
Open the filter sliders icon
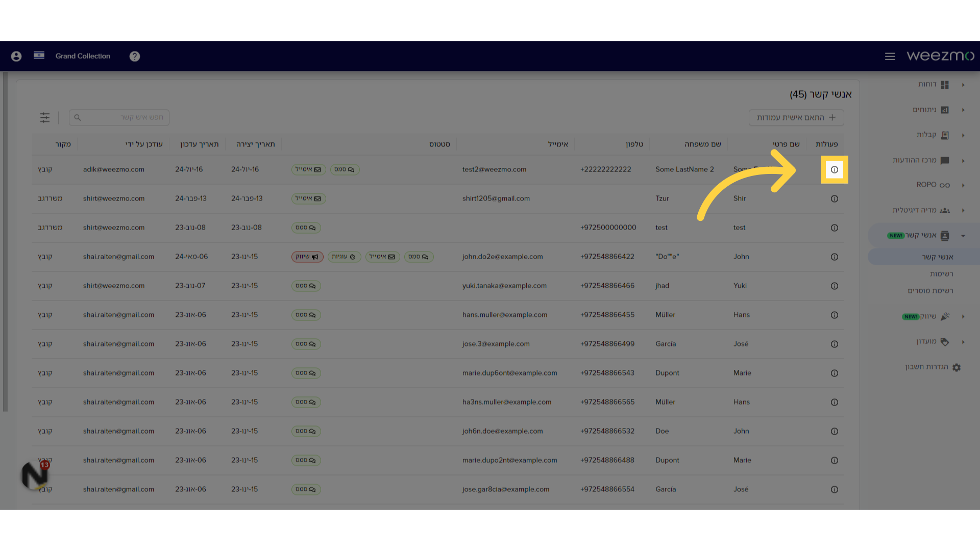(45, 117)
